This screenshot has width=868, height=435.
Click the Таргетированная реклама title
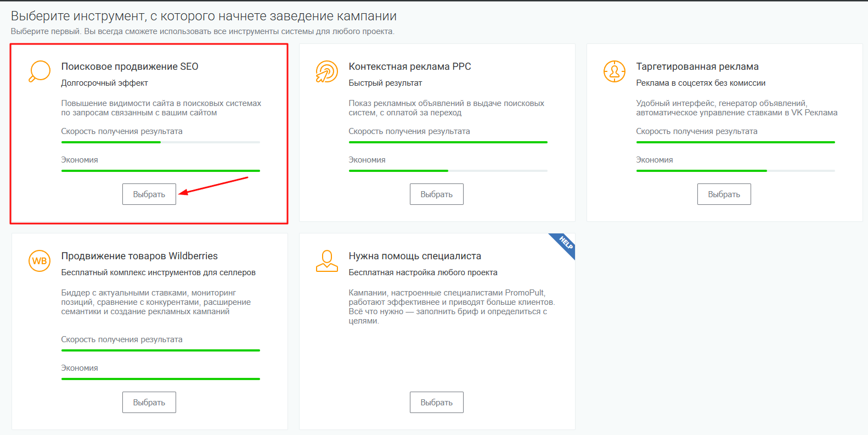pyautogui.click(x=697, y=66)
